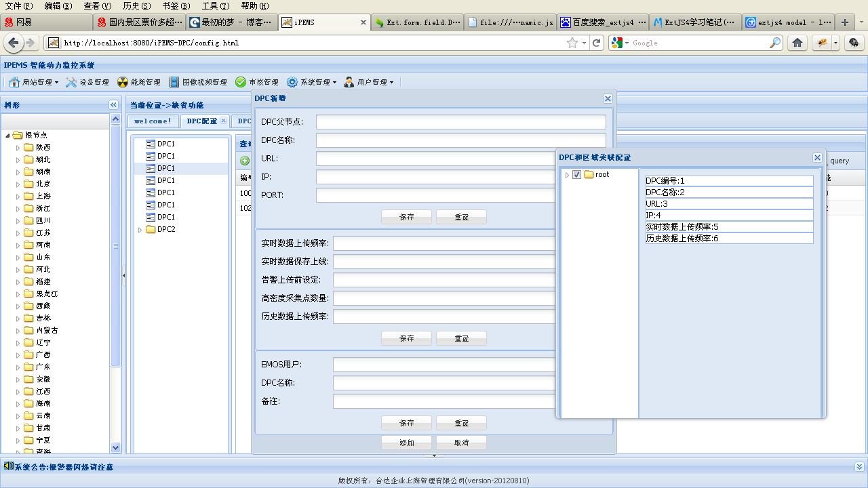Select the 内蒙古 tree item
This screenshot has height=488, width=868.
(x=47, y=330)
